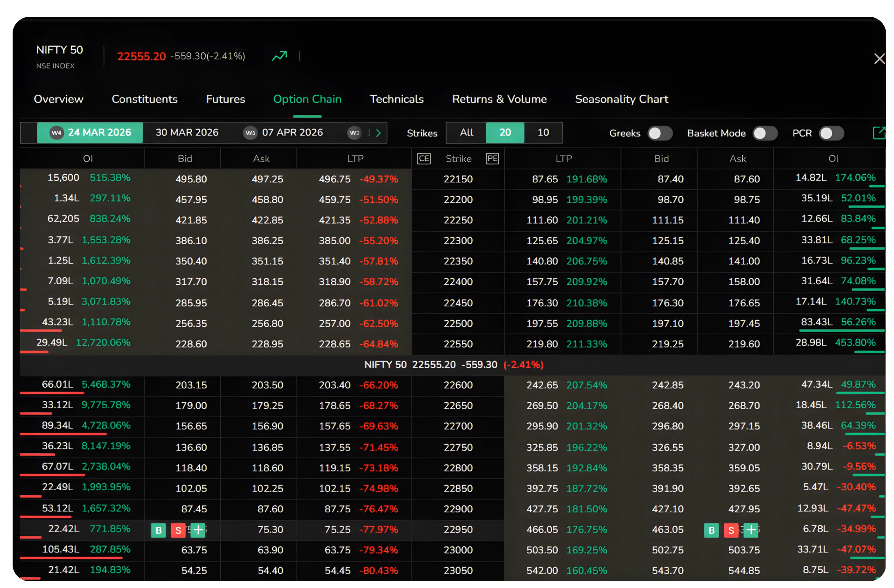Click the PE icon in the table header
Screen dimensions: 894x588
pos(492,158)
